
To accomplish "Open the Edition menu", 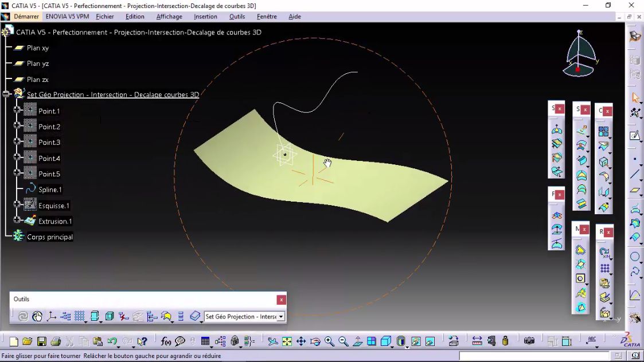I will (135, 17).
